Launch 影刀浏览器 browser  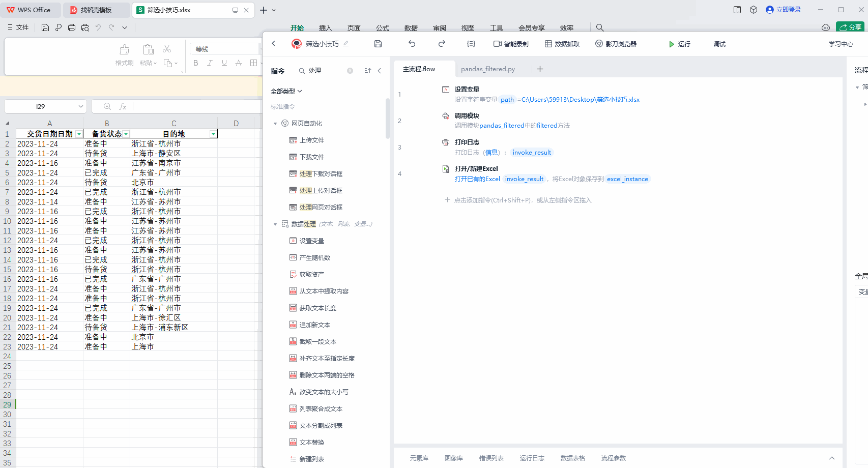pyautogui.click(x=616, y=44)
